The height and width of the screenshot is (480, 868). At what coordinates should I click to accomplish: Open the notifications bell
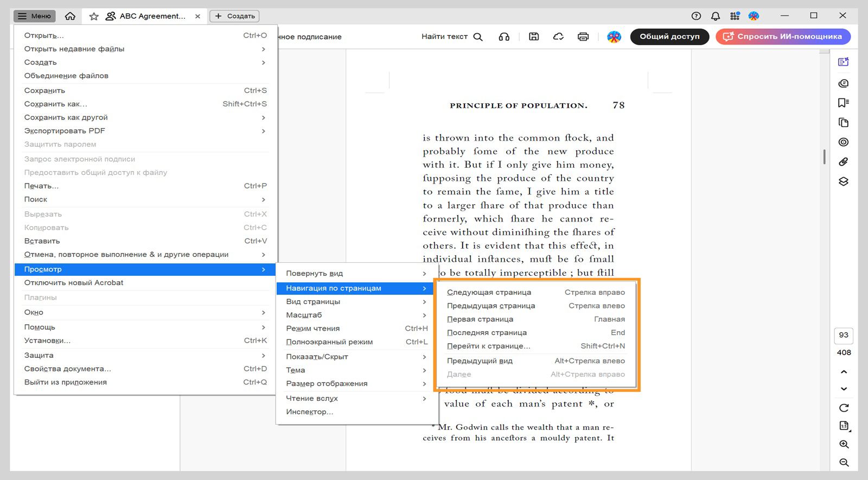tap(716, 16)
